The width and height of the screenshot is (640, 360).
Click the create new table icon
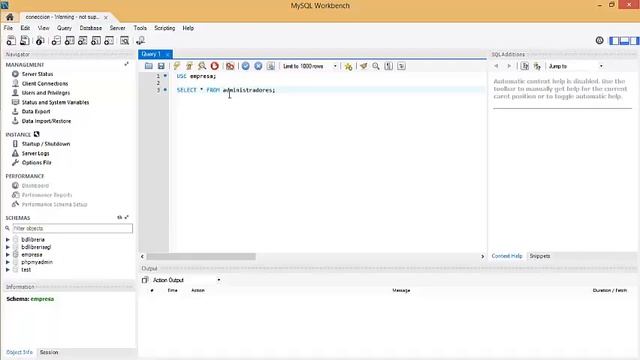pyautogui.click(x=70, y=40)
